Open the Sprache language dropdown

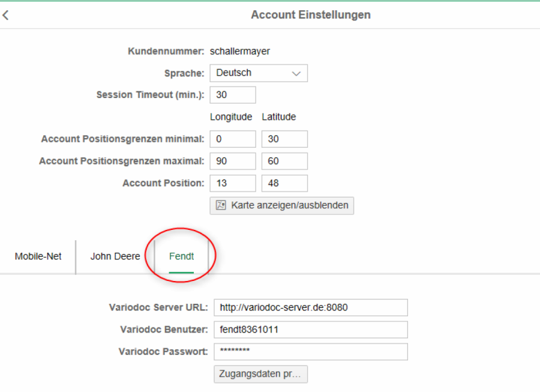tap(258, 73)
